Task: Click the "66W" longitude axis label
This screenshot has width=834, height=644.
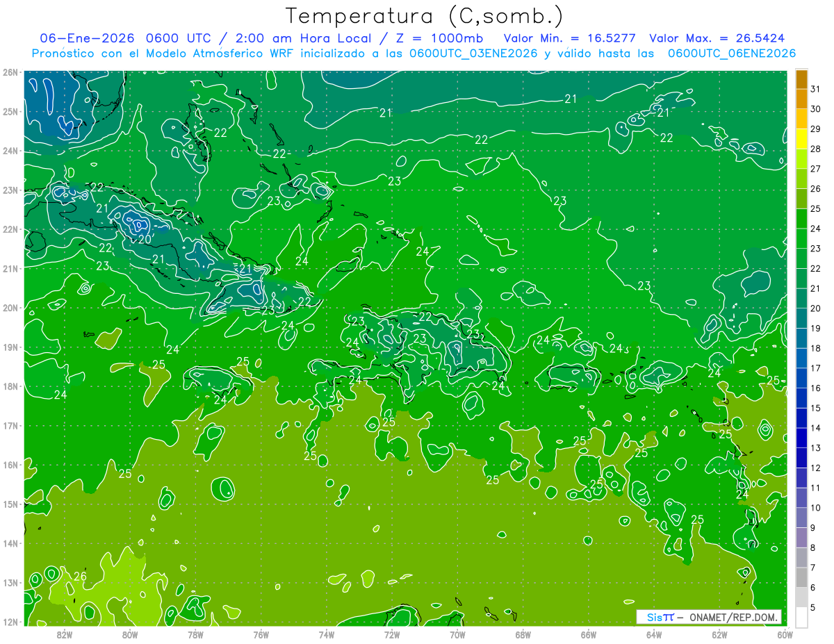Action: click(588, 634)
